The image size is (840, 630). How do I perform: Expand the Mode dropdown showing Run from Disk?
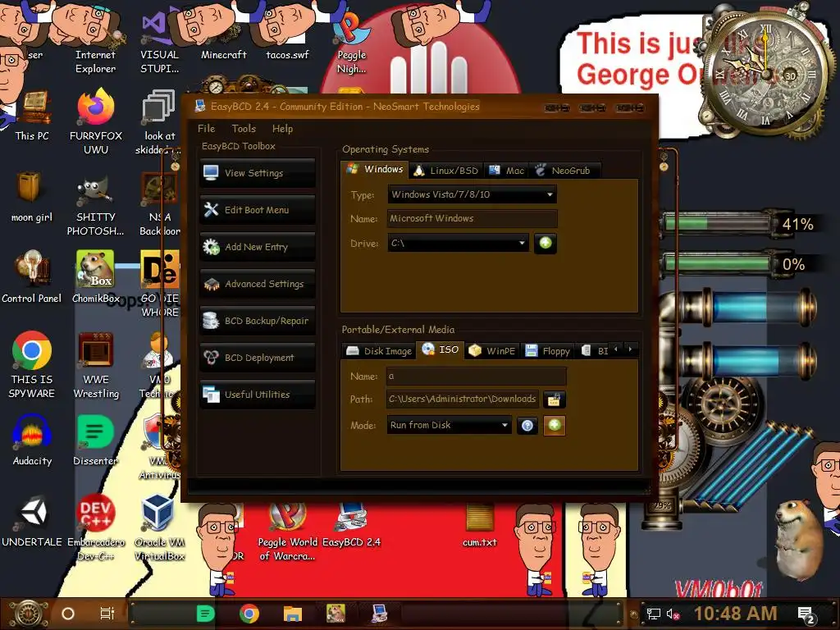click(449, 426)
